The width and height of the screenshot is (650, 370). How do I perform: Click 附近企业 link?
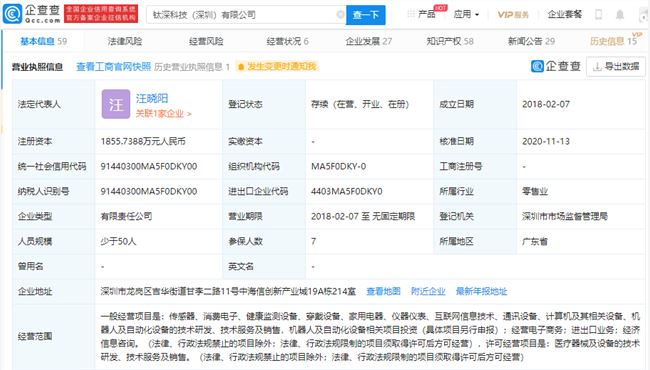(x=428, y=291)
